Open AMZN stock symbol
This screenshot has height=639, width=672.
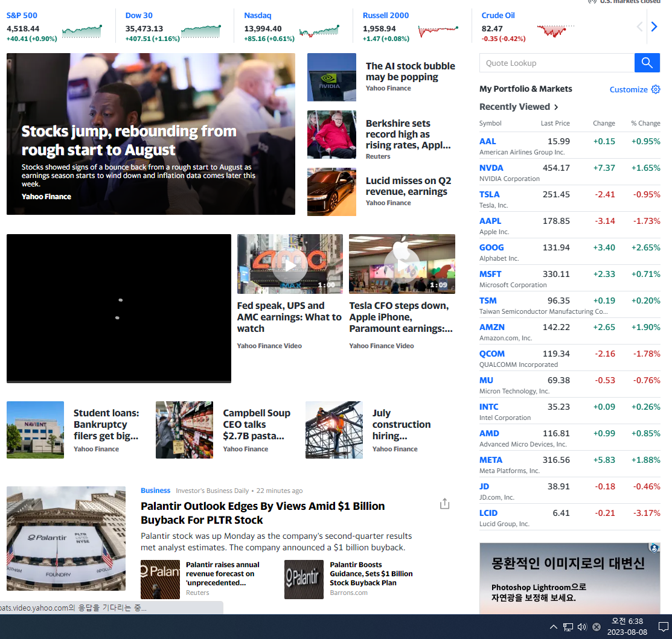[492, 327]
